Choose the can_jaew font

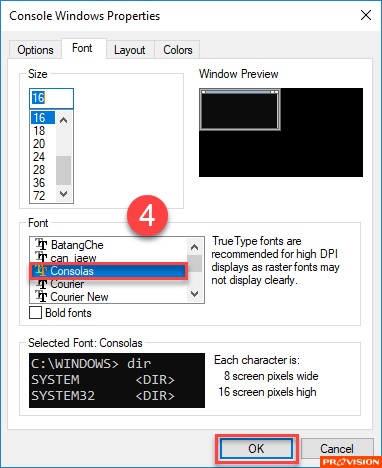[x=108, y=258]
